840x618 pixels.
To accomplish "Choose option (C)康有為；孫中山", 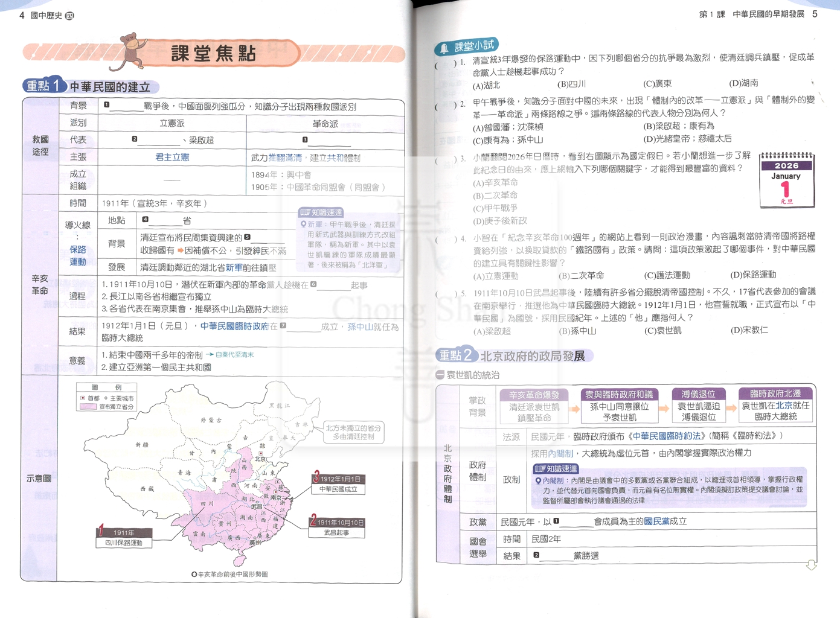I will click(508, 140).
